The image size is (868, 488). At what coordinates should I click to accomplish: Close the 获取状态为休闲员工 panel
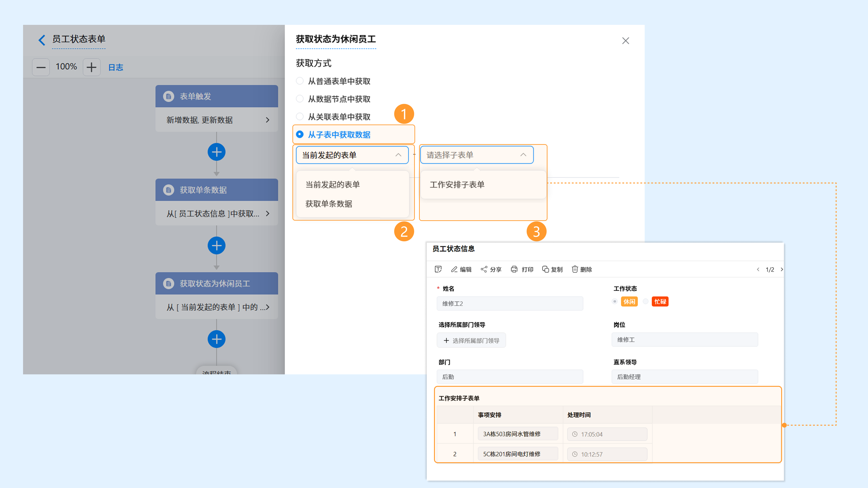625,41
